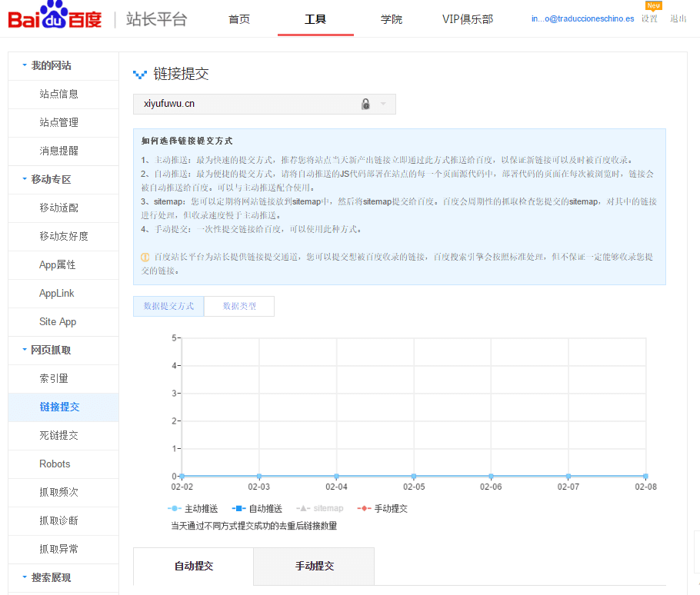Collapse the 我的网站 section

tap(63, 66)
